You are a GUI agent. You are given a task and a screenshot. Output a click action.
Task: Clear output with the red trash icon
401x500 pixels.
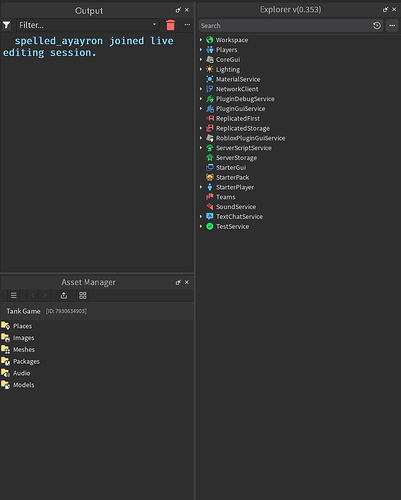(170, 25)
